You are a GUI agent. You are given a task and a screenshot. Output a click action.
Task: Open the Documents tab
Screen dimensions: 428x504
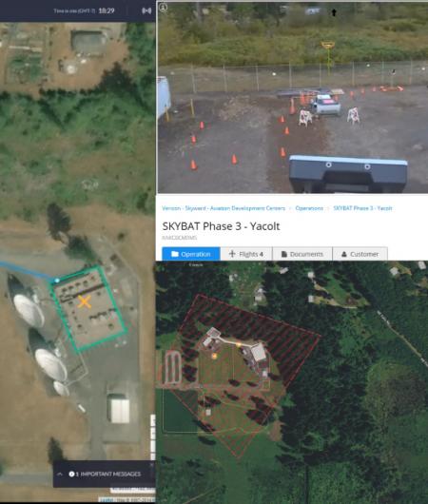pyautogui.click(x=302, y=254)
